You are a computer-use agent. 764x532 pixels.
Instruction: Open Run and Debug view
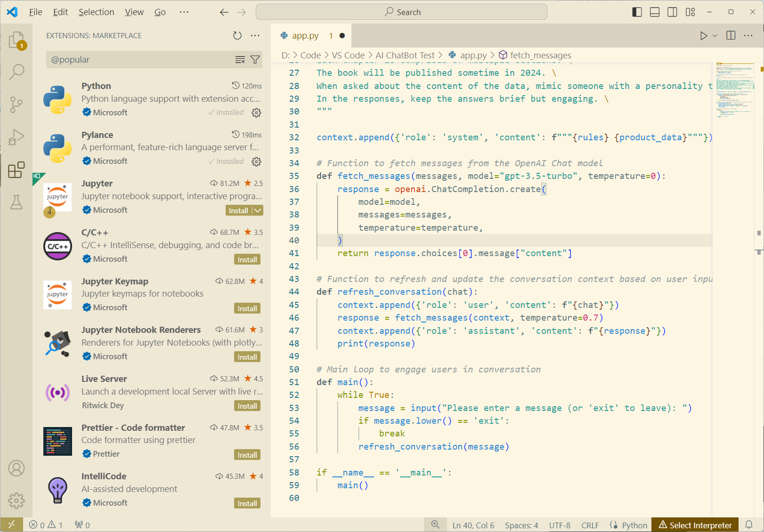[16, 137]
